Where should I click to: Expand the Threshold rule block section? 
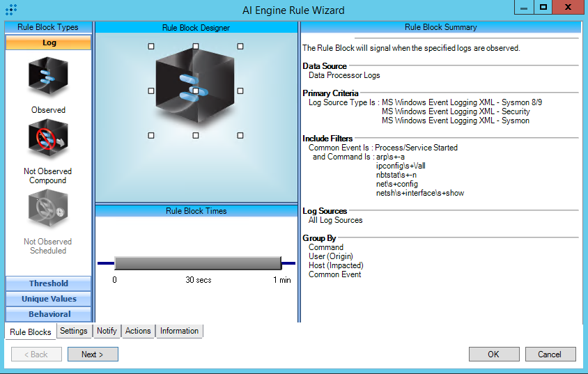[49, 283]
